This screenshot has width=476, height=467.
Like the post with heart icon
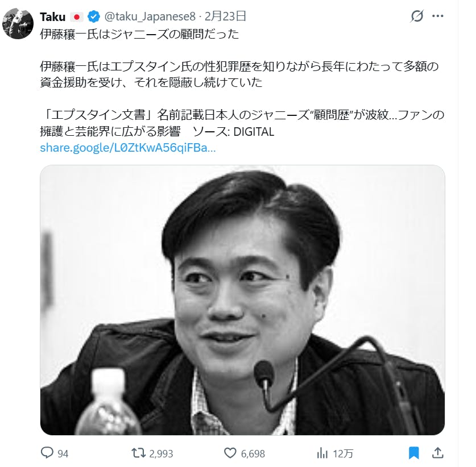230,453
